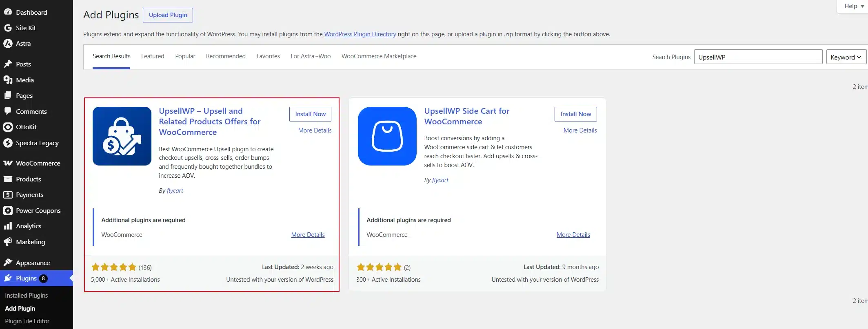This screenshot has height=329, width=868.
Task: Install the UpsellWP Upsell and Related Products plugin
Action: coord(310,114)
